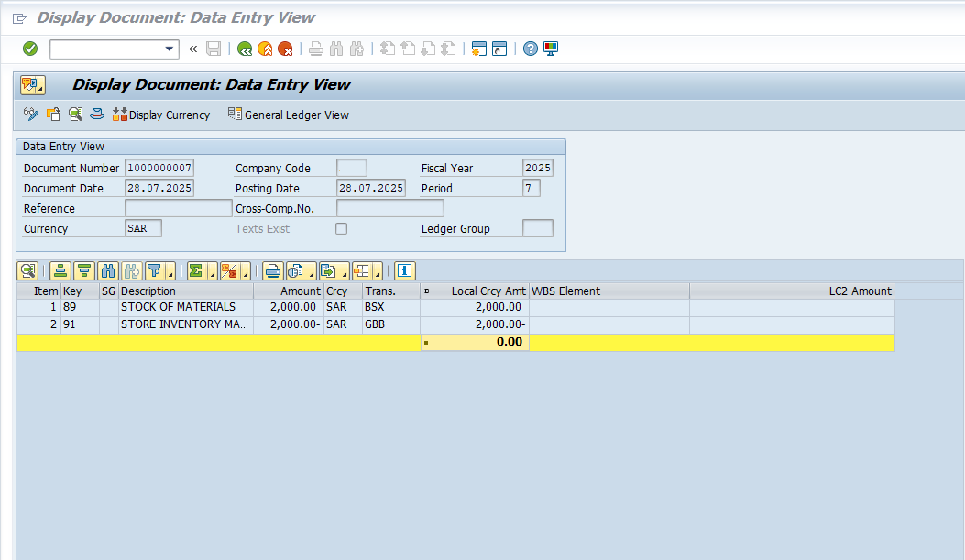The height and width of the screenshot is (560, 965).
Task: Click the Total sigma icon
Action: pos(196,270)
